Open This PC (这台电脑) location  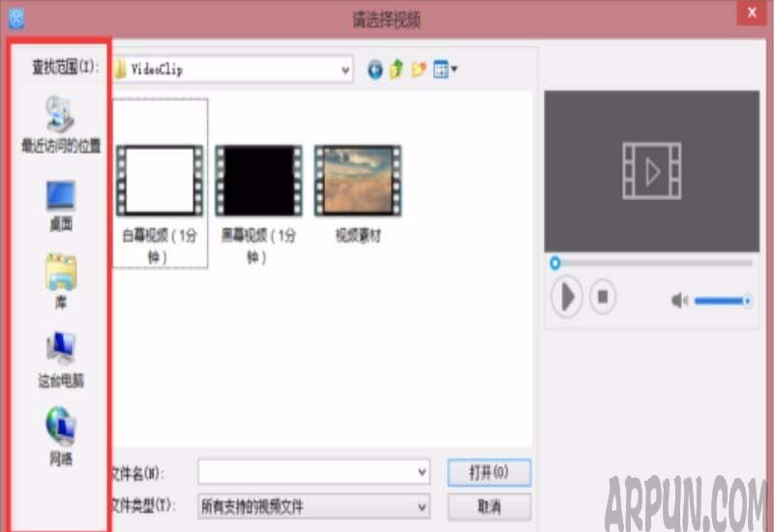tap(60, 349)
